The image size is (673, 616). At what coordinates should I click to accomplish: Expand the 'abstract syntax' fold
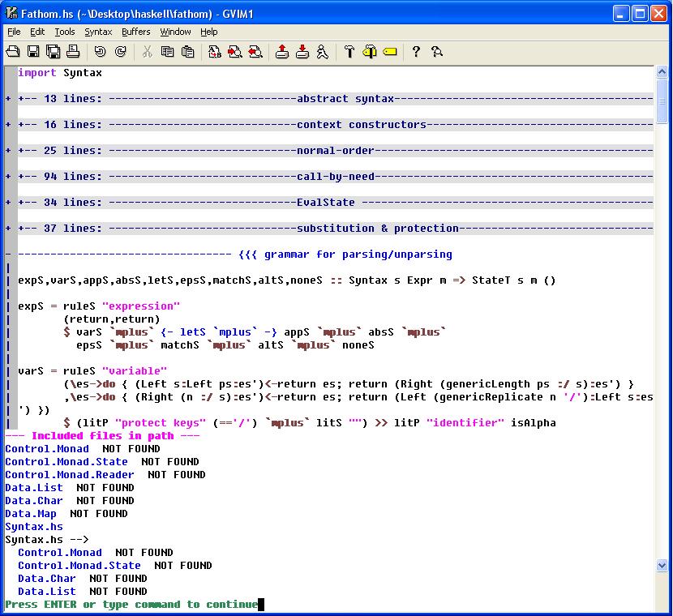click(8, 99)
